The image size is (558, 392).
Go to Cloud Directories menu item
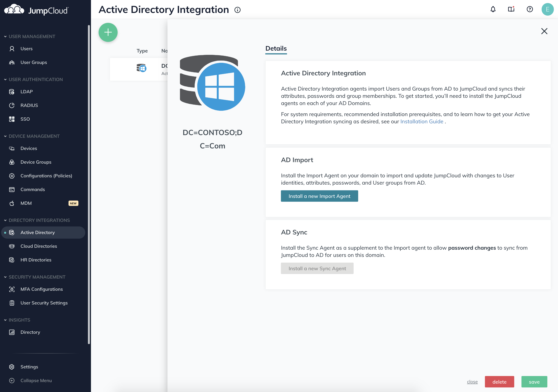click(39, 246)
